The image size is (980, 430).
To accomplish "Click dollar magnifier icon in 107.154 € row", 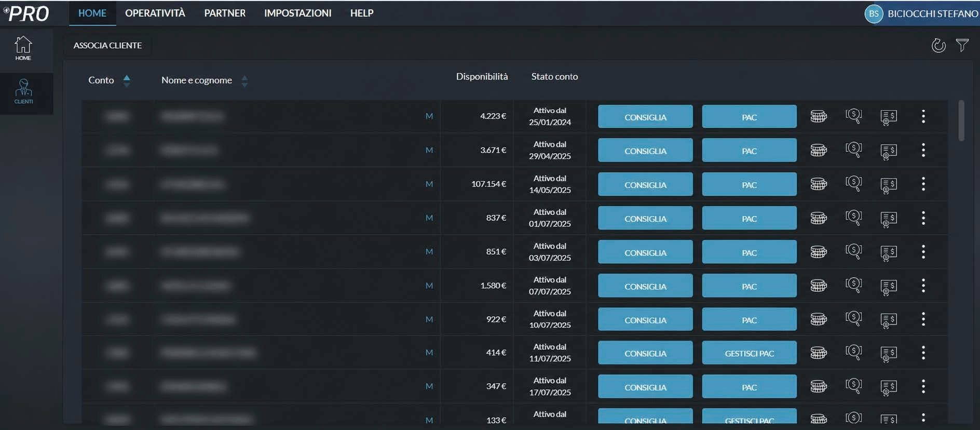I will pyautogui.click(x=853, y=184).
